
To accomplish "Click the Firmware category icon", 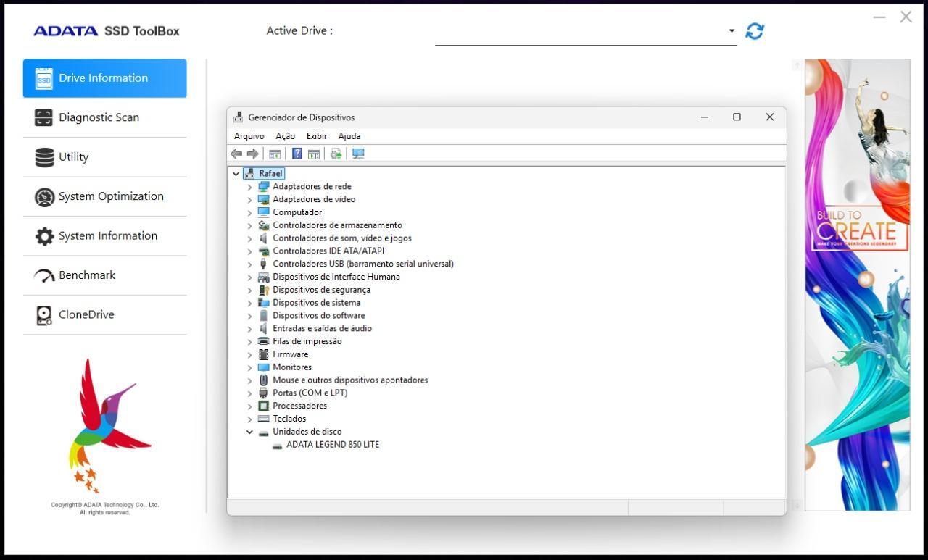I will 263,354.
